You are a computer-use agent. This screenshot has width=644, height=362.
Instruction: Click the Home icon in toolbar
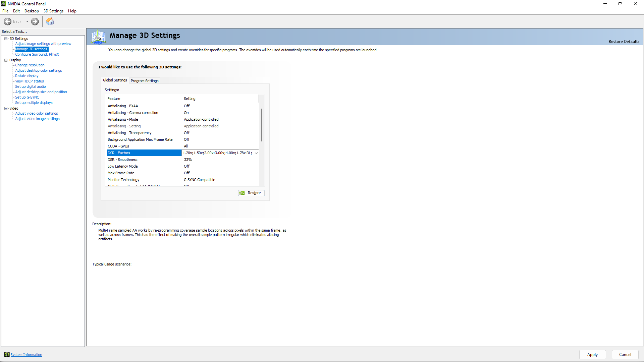pos(50,21)
